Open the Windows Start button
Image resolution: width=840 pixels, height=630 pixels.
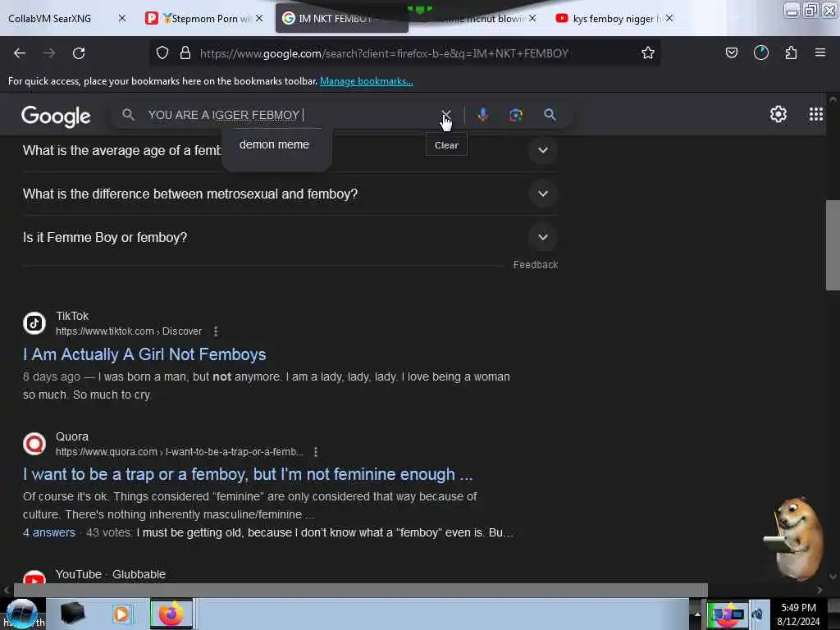21,614
